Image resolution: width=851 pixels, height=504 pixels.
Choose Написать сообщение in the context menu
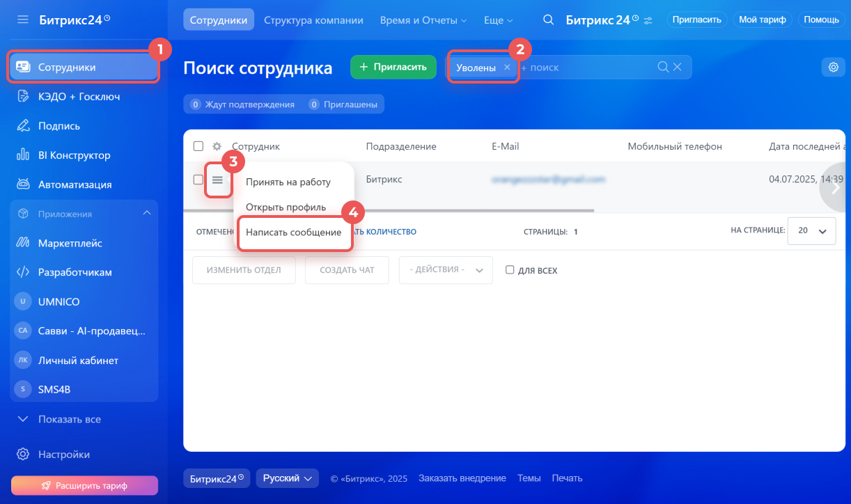click(x=294, y=233)
